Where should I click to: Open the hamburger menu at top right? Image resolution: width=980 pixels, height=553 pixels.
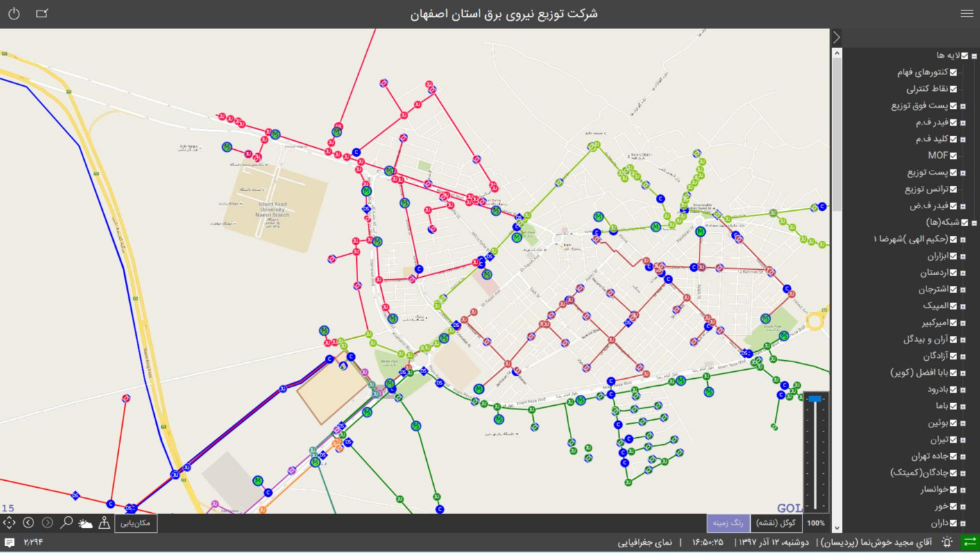point(967,14)
